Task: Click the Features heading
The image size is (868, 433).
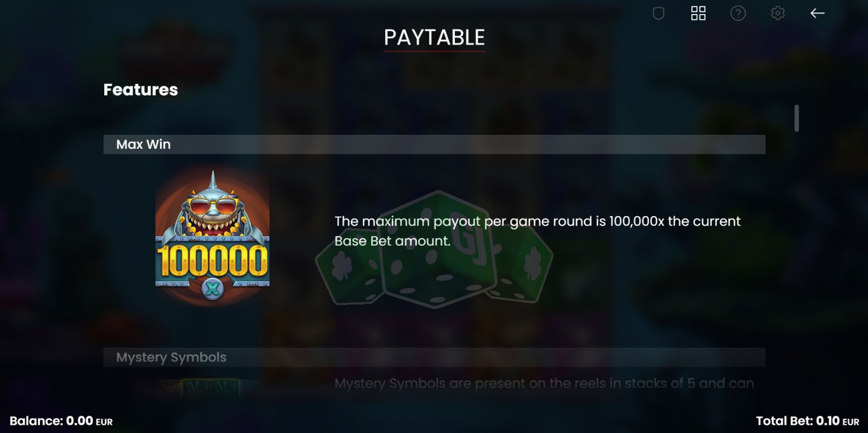Action: pyautogui.click(x=140, y=90)
